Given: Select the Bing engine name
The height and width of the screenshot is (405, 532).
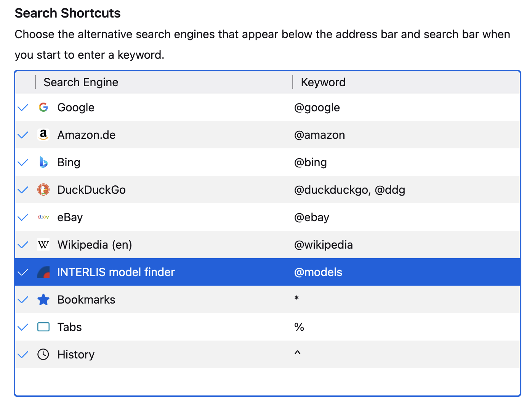Looking at the screenshot, I should (69, 162).
